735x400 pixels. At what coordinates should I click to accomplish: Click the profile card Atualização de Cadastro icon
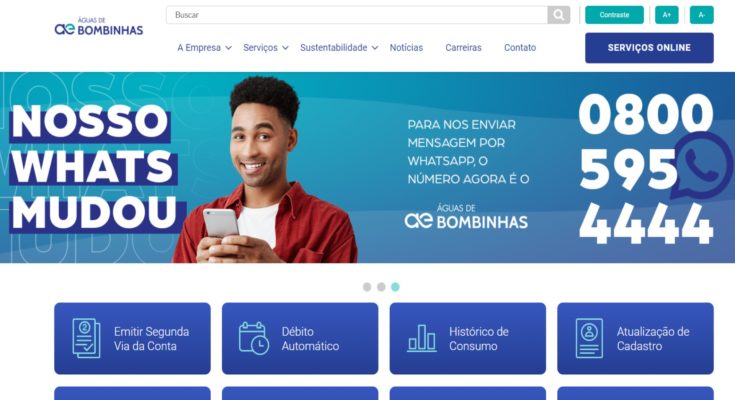click(589, 338)
